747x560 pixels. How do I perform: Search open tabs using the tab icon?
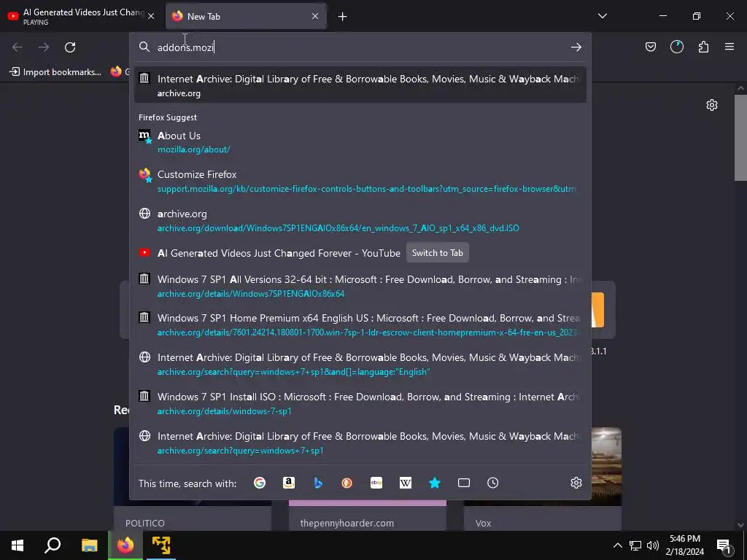coord(463,483)
